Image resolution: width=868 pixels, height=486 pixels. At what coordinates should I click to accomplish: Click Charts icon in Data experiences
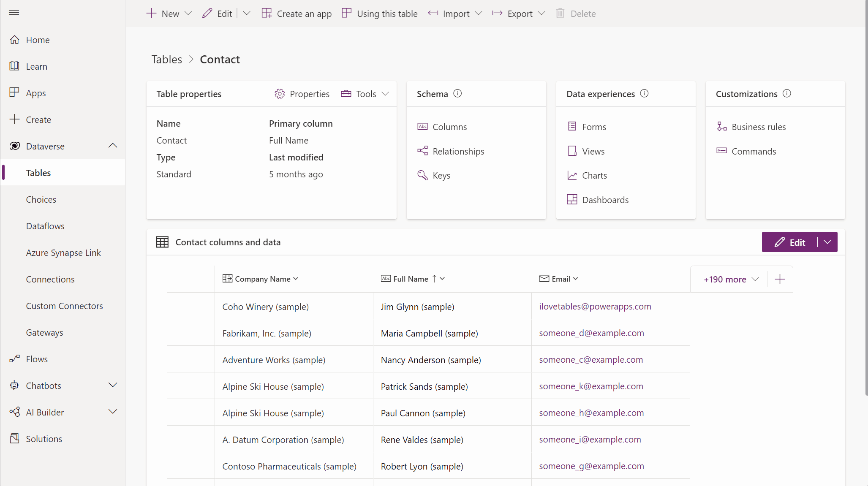tap(573, 175)
